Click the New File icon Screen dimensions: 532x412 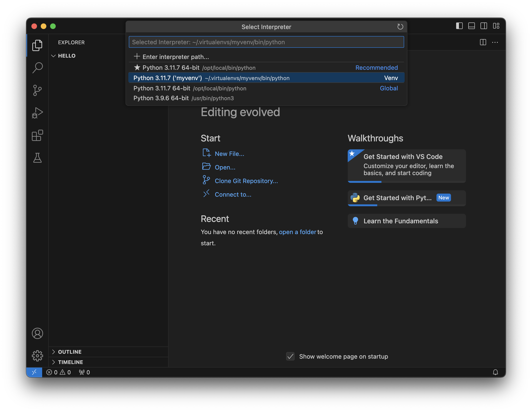206,153
